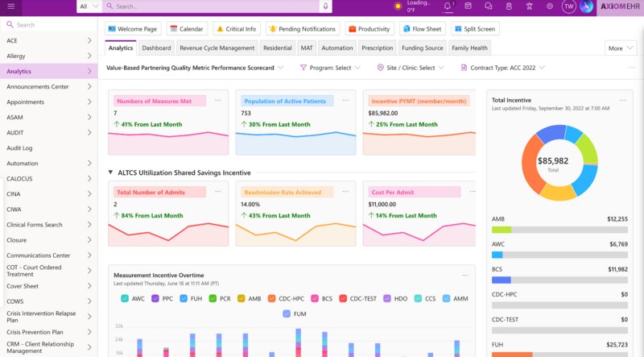Viewport: 644px width, 357px height.
Task: Open the notifications bell icon
Action: click(x=448, y=6)
